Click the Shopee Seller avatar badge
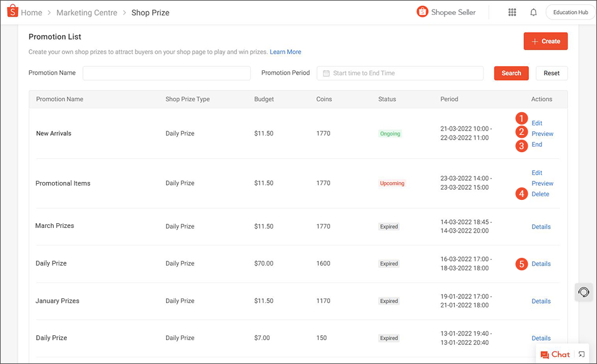This screenshot has height=364, width=597. (x=423, y=12)
